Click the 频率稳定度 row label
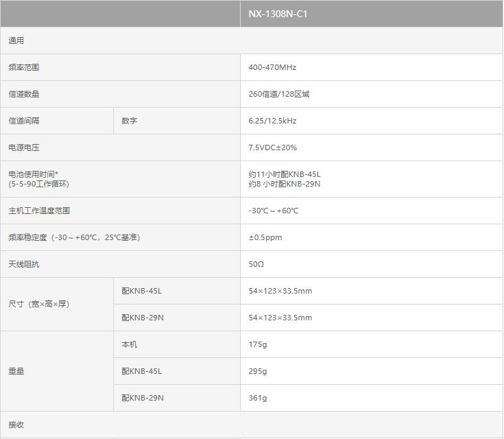 [74, 237]
